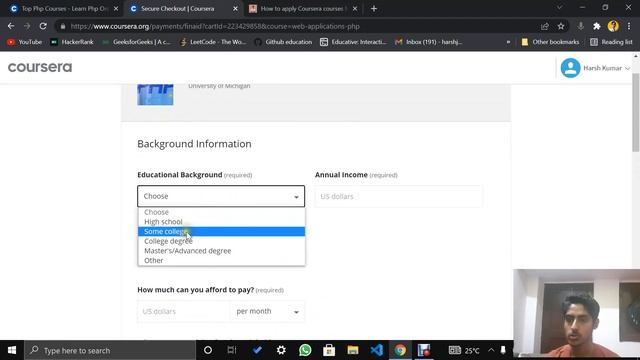
Task: Go back using browser back arrow
Action: [x=11, y=26]
